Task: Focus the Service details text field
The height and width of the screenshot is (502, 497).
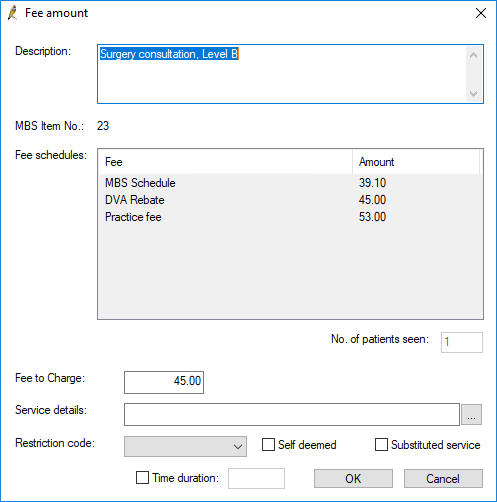Action: (x=292, y=415)
